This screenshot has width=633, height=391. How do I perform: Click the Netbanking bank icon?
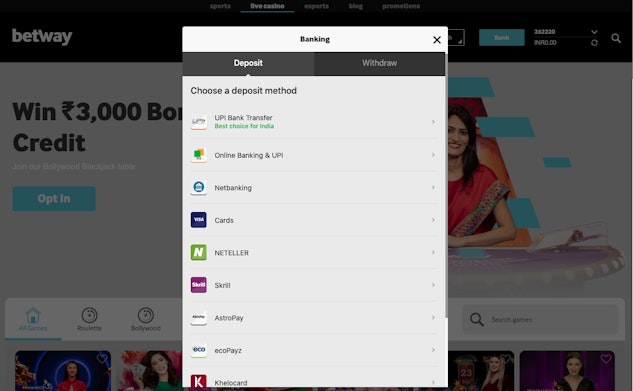[x=199, y=187]
